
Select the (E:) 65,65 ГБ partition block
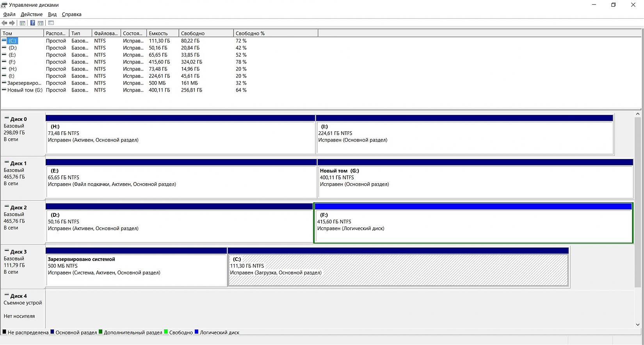tap(181, 179)
